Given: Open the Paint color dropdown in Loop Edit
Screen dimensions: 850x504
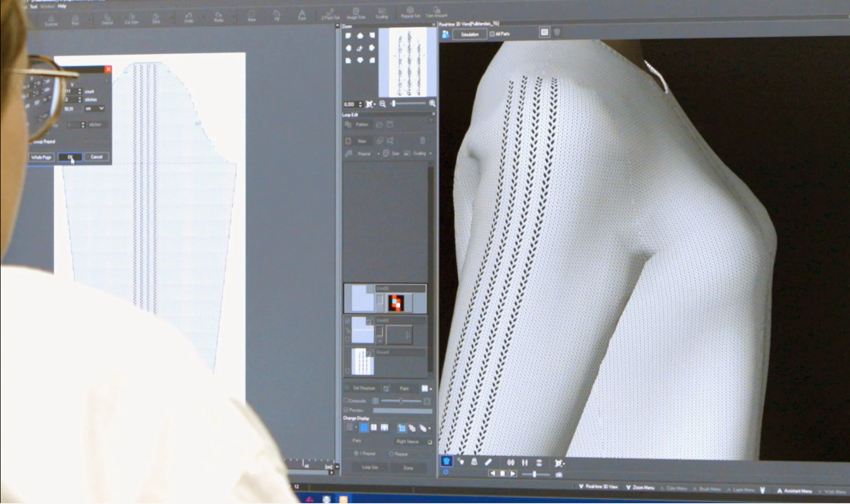Looking at the screenshot, I should pyautogui.click(x=429, y=388).
